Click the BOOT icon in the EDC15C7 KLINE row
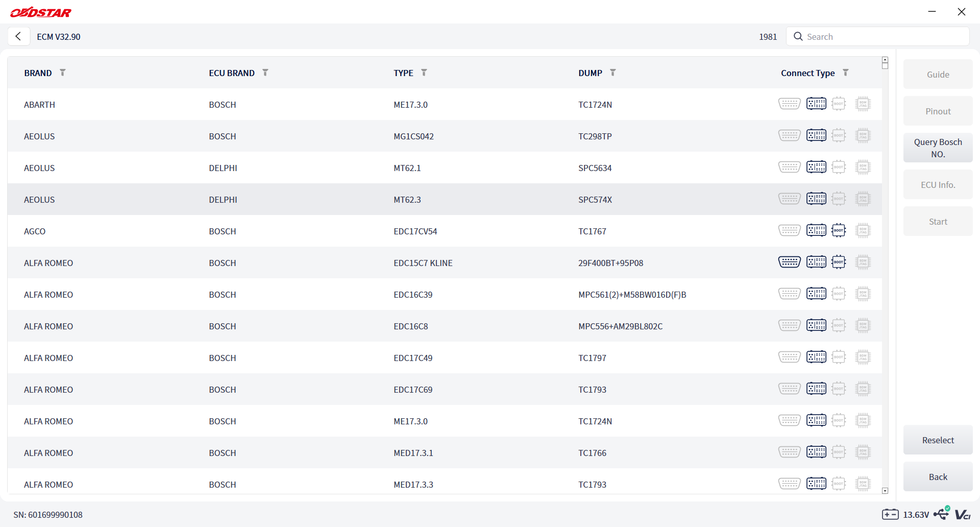The image size is (980, 527). (x=839, y=262)
